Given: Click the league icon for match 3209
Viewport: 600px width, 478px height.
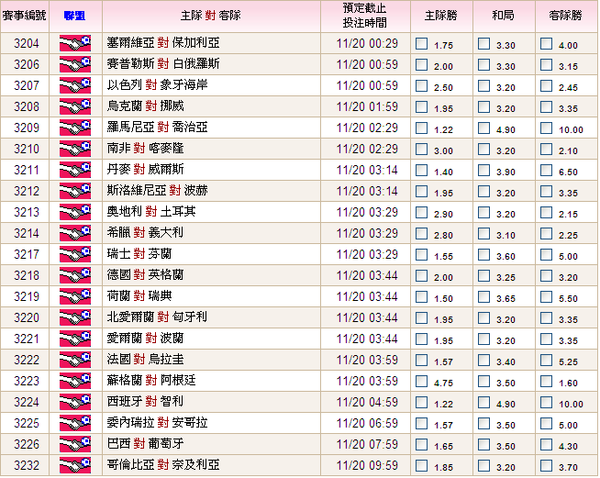Looking at the screenshot, I should coord(75,127).
